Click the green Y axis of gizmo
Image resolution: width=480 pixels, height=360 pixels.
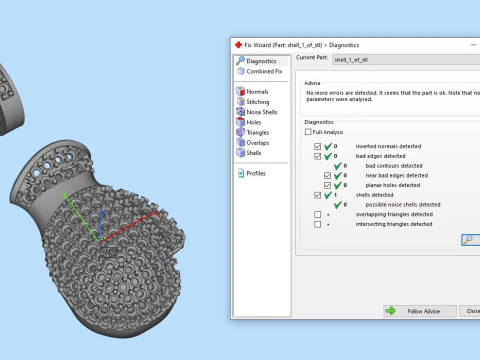pos(80,215)
